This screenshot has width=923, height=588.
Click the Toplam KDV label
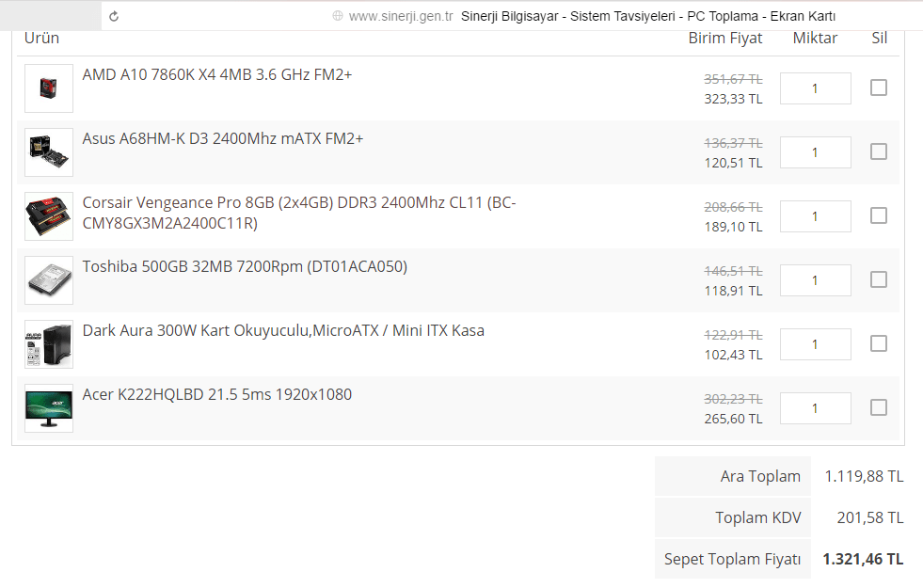(x=758, y=517)
